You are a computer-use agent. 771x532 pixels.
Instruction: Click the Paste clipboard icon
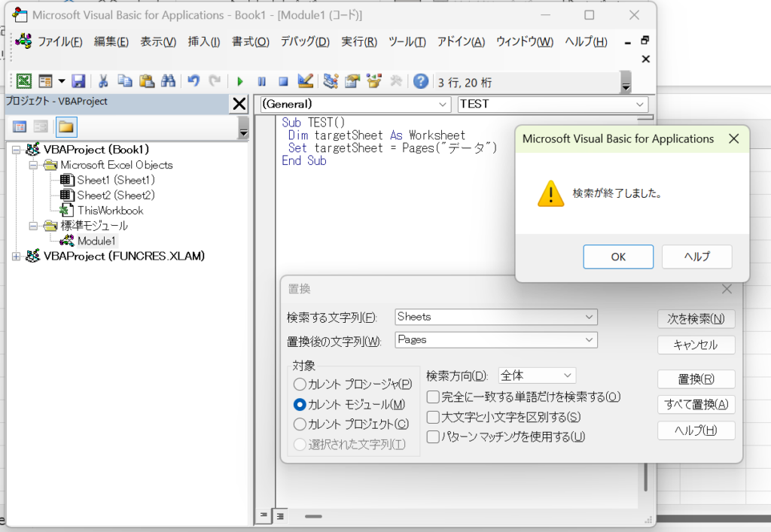[x=147, y=81]
